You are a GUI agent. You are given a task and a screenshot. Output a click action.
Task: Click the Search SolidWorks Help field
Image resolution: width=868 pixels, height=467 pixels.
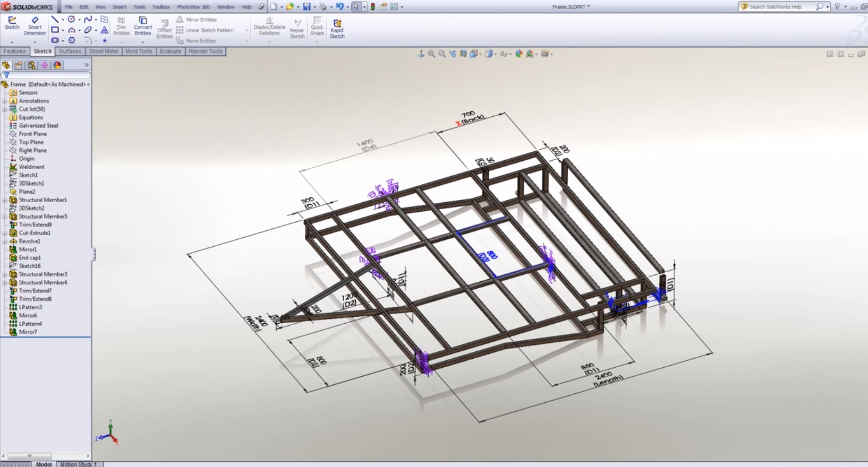click(781, 7)
